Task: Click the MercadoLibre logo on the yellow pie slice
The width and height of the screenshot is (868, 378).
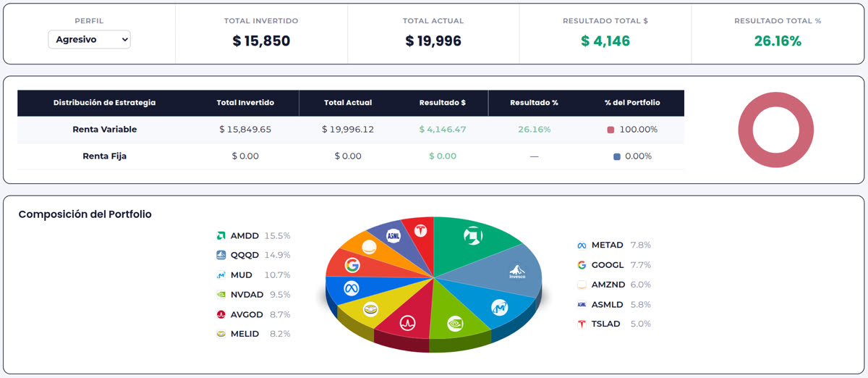Action: pos(371,309)
